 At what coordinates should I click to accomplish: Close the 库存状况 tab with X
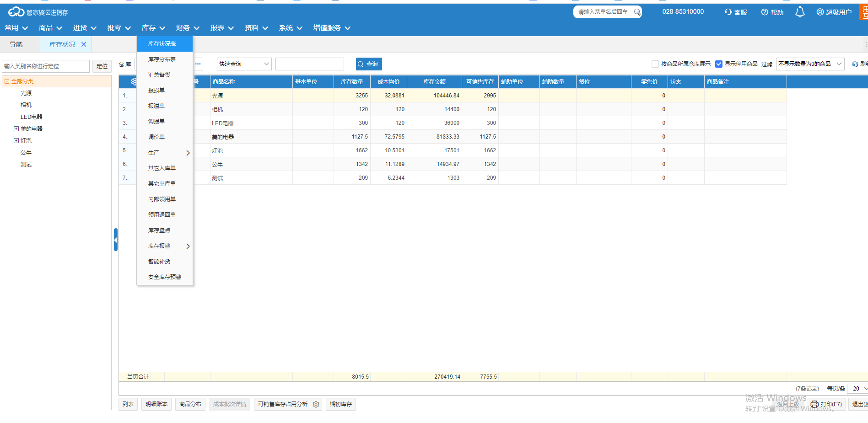(x=84, y=44)
